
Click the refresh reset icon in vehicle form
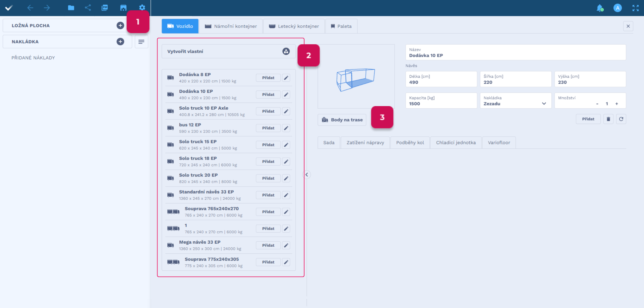pyautogui.click(x=621, y=119)
